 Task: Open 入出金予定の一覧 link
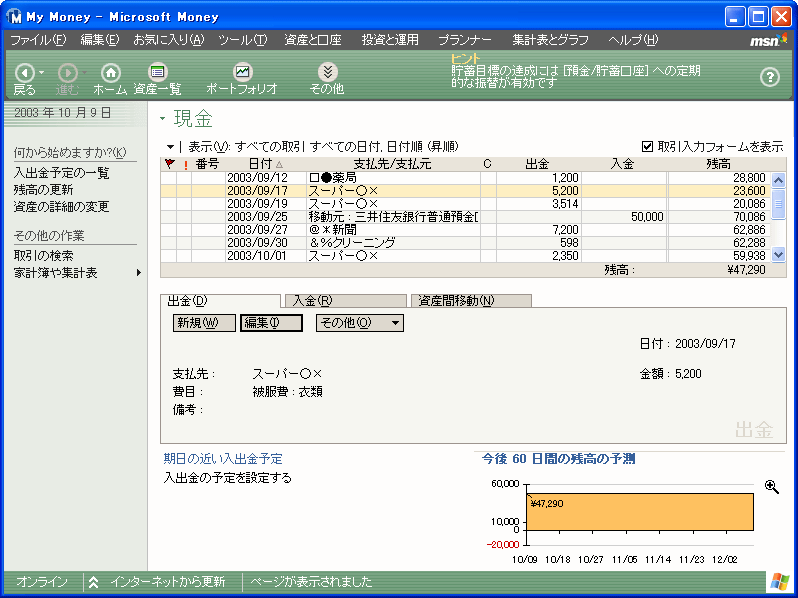point(62,173)
